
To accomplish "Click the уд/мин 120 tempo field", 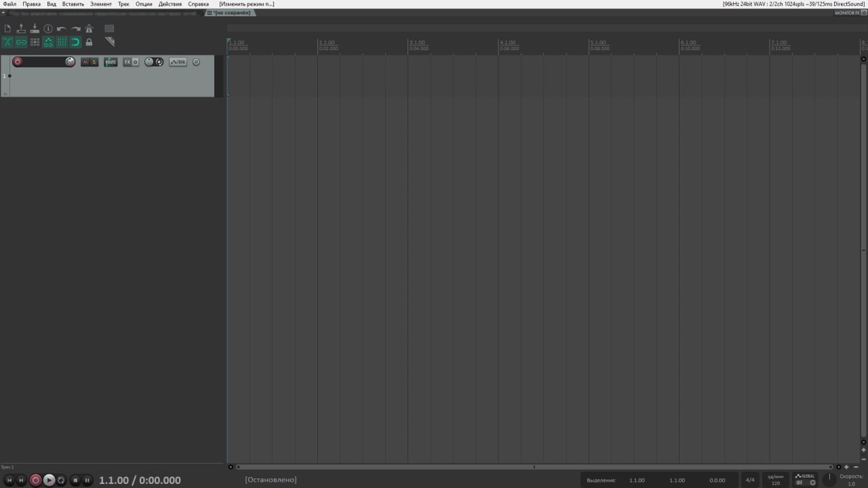I will click(x=776, y=480).
